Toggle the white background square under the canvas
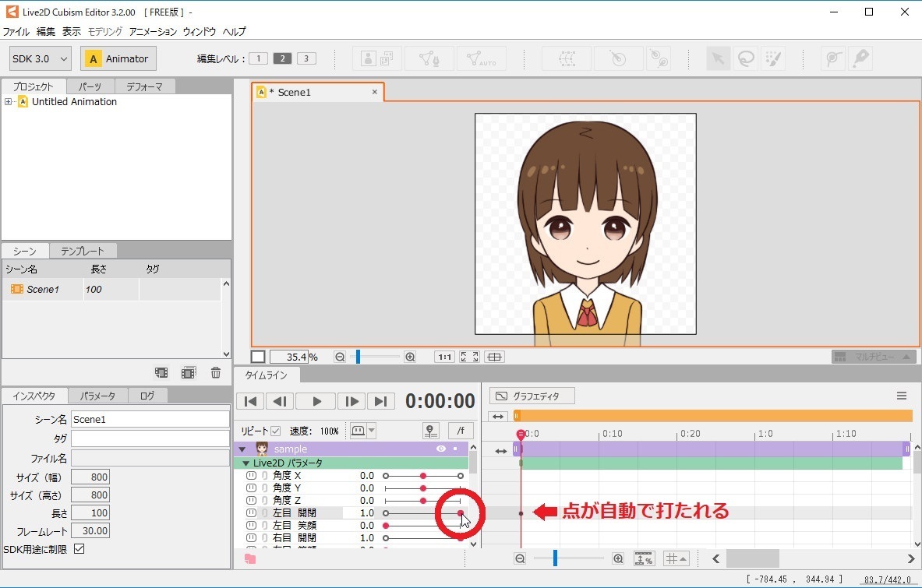The height and width of the screenshot is (588, 922). [x=257, y=357]
